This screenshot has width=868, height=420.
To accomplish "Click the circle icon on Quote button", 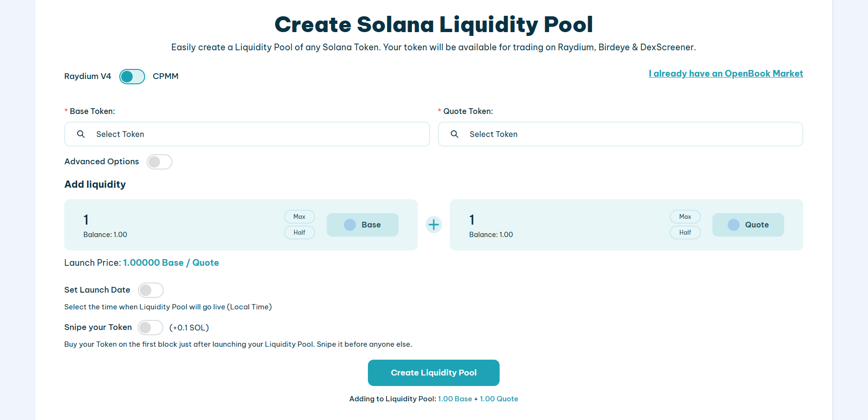I will pos(733,225).
